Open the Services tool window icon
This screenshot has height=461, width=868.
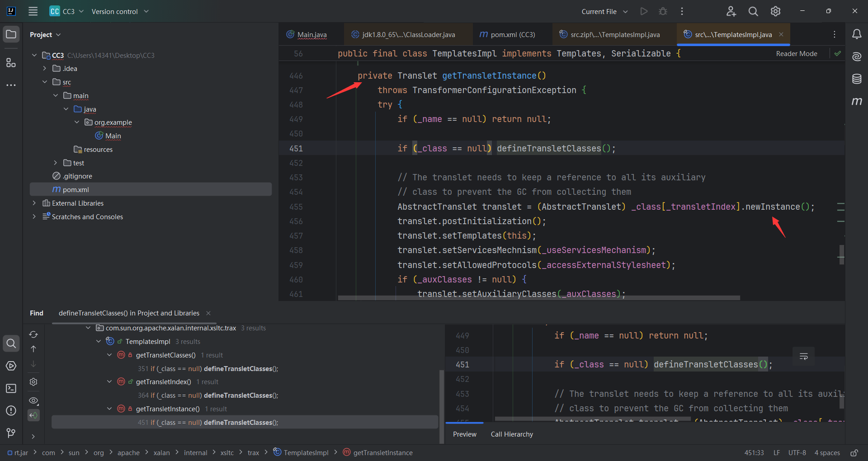click(11, 366)
